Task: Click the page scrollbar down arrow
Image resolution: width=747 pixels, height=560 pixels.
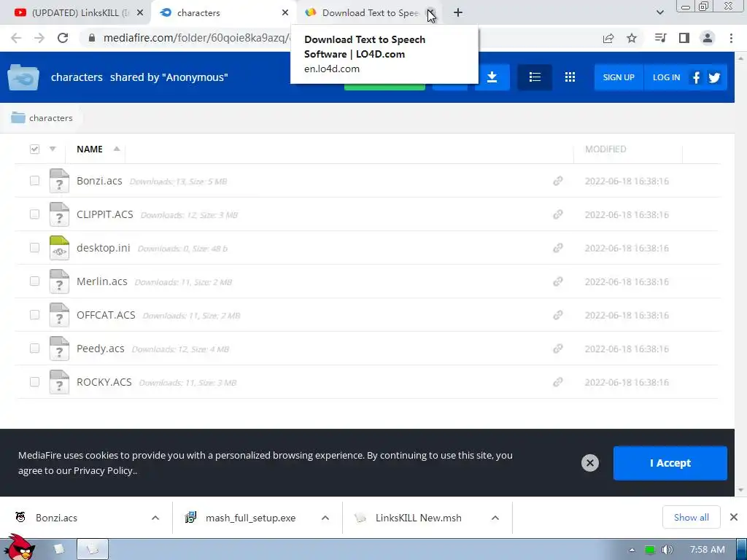Action: click(x=741, y=490)
